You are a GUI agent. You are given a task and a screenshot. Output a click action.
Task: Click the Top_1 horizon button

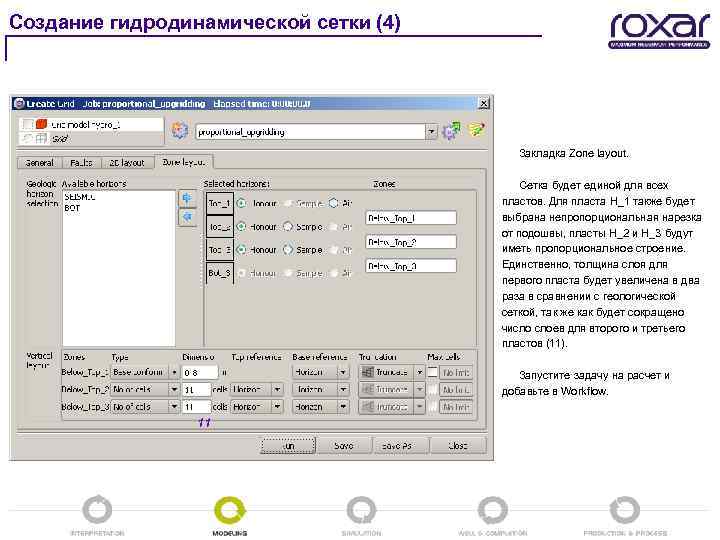coord(219,203)
